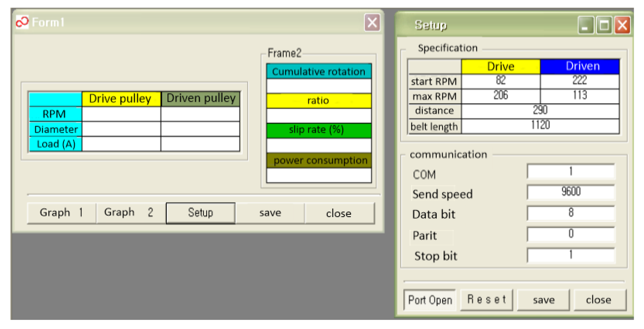Click save button in Setup window
Viewport: 644px width, 329px height.
pyautogui.click(x=543, y=299)
